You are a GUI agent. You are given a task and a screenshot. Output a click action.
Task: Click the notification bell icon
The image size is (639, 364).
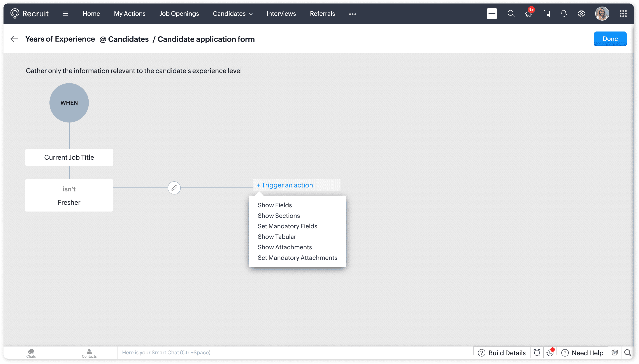pyautogui.click(x=564, y=14)
